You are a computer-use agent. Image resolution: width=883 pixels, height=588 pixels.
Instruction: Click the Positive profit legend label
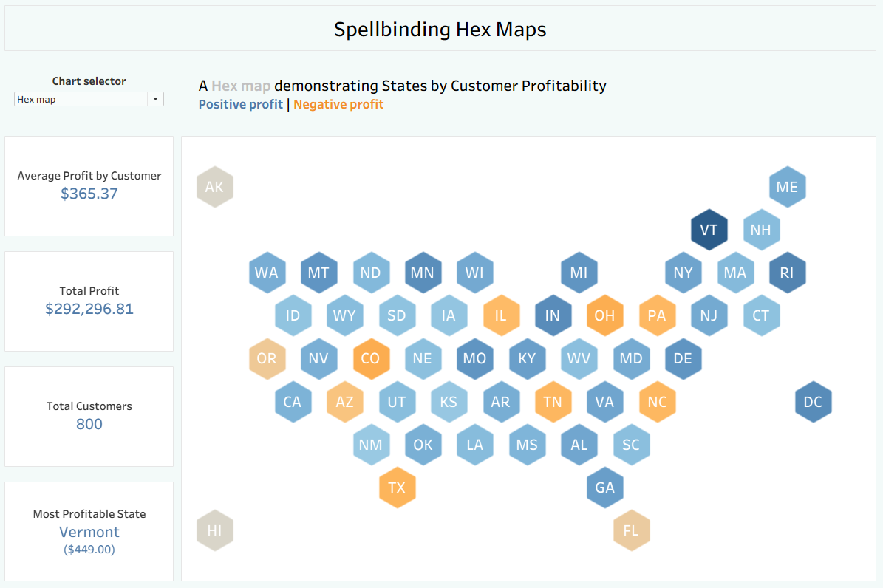(241, 105)
